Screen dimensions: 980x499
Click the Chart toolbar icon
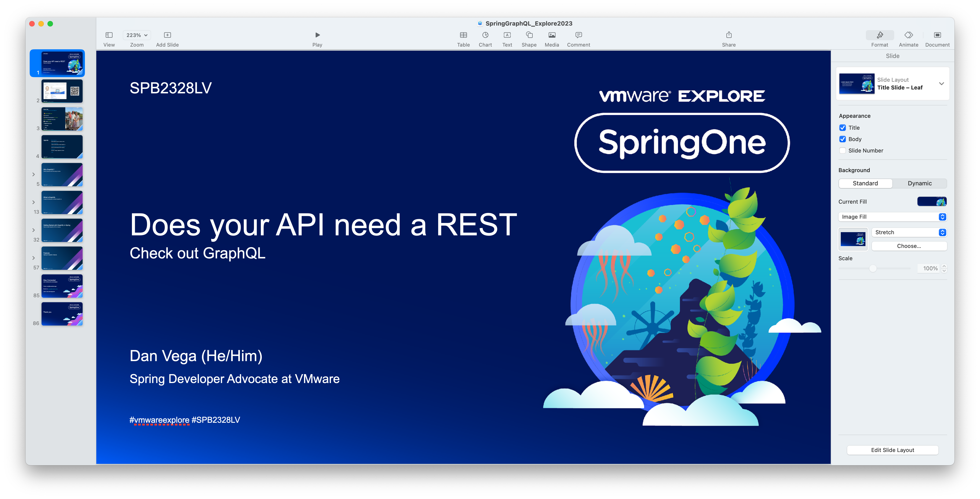click(x=485, y=35)
